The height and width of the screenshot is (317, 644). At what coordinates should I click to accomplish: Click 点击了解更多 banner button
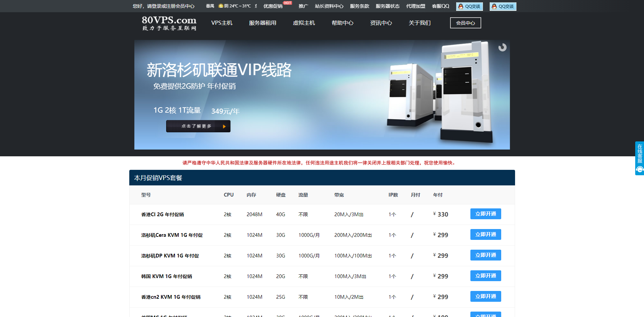pos(198,126)
